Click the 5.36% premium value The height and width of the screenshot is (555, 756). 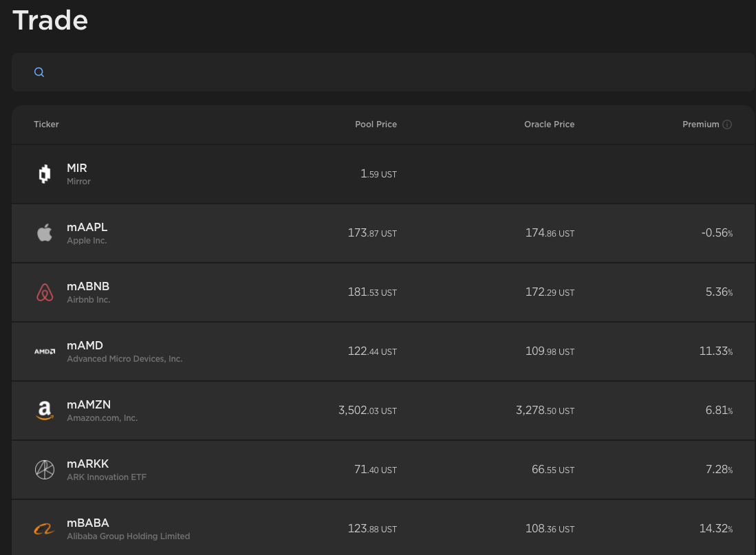pos(719,292)
